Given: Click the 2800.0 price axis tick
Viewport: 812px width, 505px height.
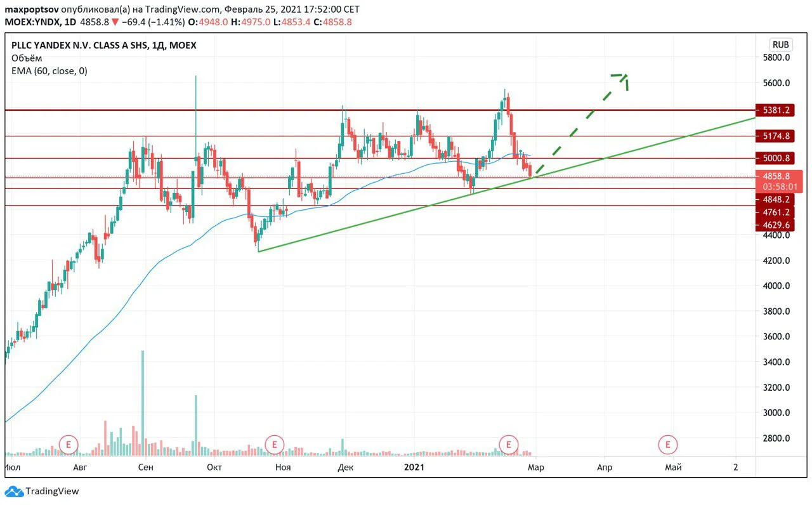Looking at the screenshot, I should tap(776, 438).
